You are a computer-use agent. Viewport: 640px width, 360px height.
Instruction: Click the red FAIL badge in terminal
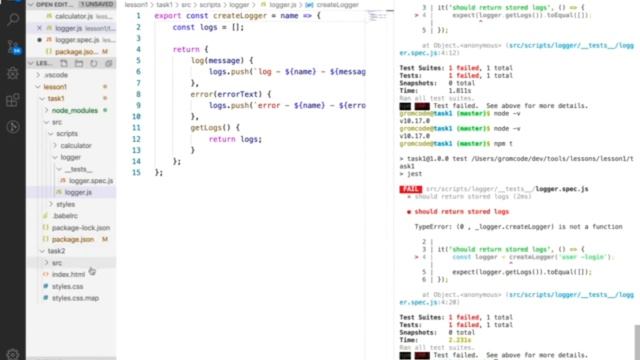411,189
